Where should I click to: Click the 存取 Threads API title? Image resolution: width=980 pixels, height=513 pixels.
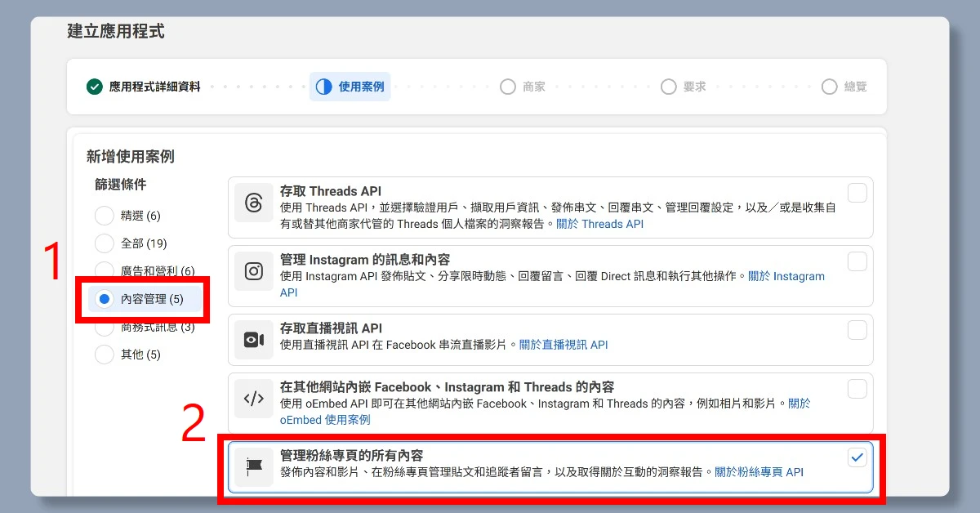tap(331, 191)
